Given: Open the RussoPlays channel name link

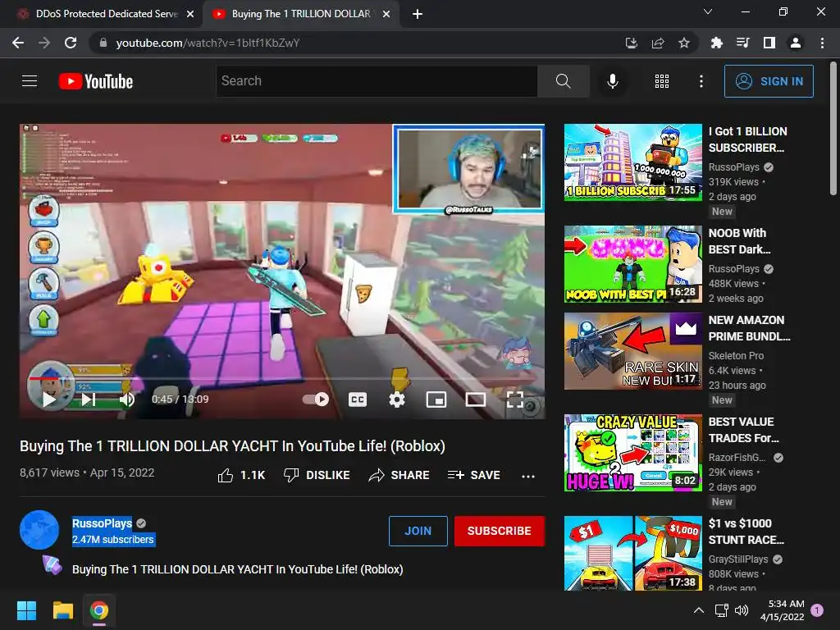Looking at the screenshot, I should pos(103,523).
